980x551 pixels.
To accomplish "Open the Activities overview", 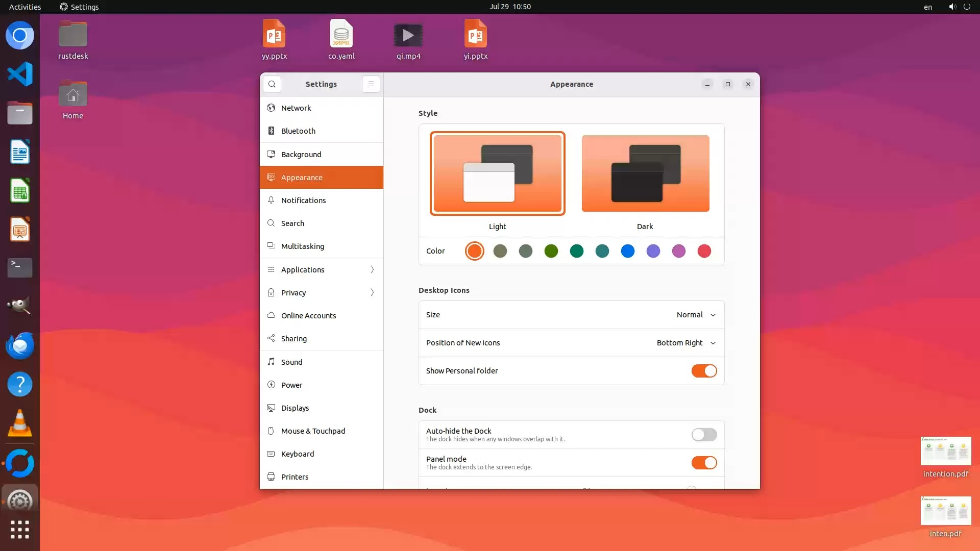I will pos(25,7).
